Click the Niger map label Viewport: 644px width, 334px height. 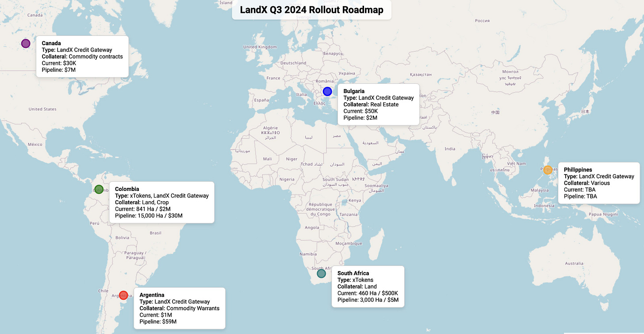coord(292,159)
